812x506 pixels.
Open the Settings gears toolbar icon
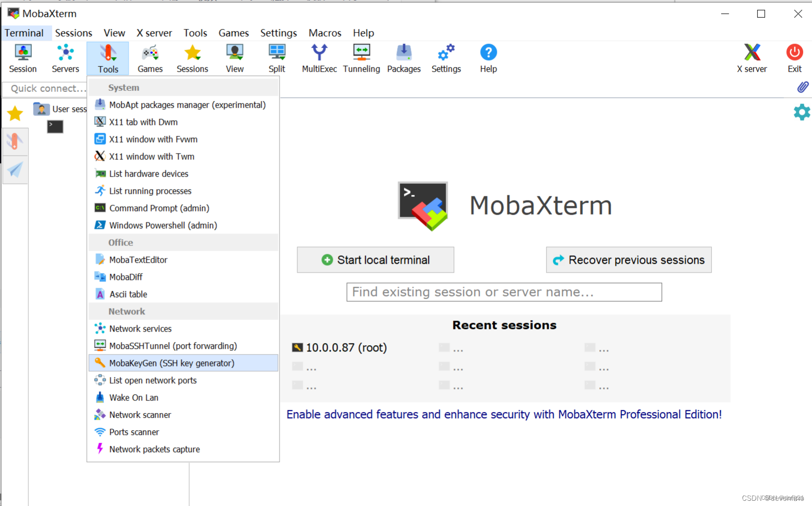(x=446, y=58)
